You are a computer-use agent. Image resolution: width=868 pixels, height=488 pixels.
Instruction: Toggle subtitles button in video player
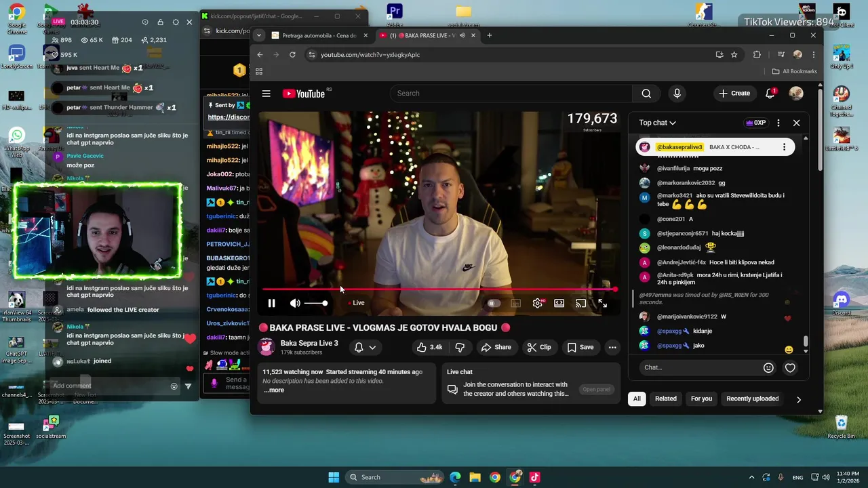pos(515,303)
